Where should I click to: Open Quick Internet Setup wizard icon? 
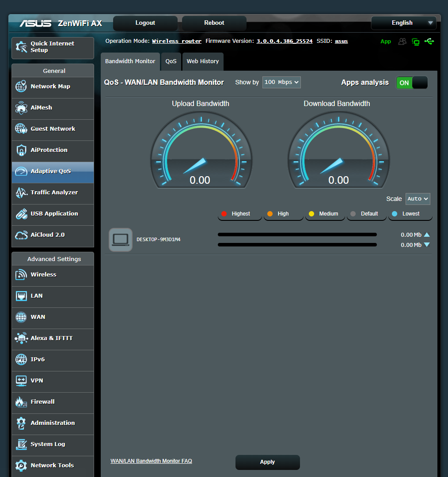click(x=21, y=47)
